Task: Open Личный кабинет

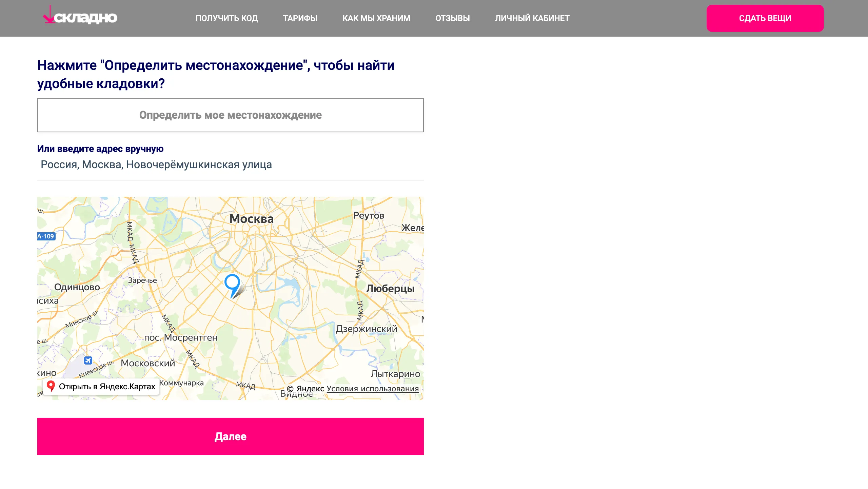Action: tap(532, 18)
